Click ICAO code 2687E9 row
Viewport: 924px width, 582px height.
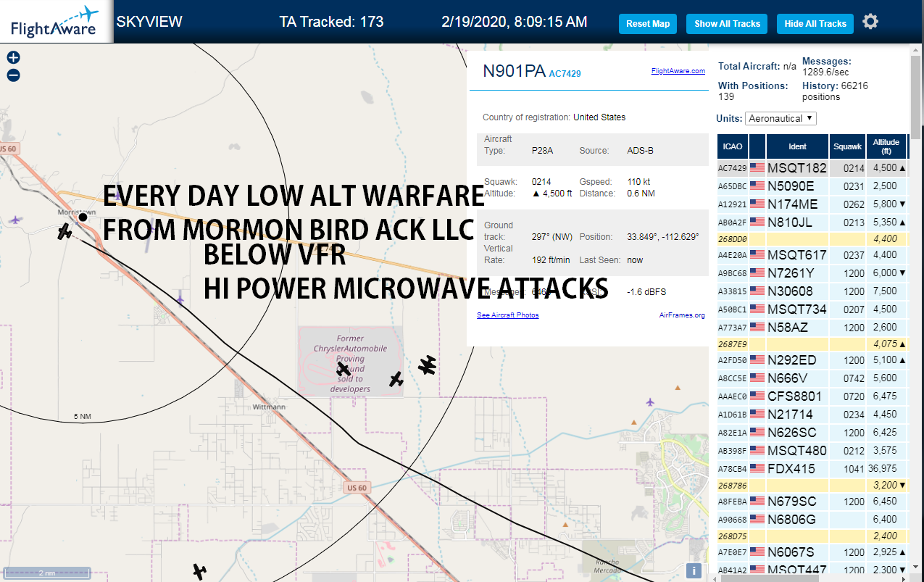click(x=812, y=344)
